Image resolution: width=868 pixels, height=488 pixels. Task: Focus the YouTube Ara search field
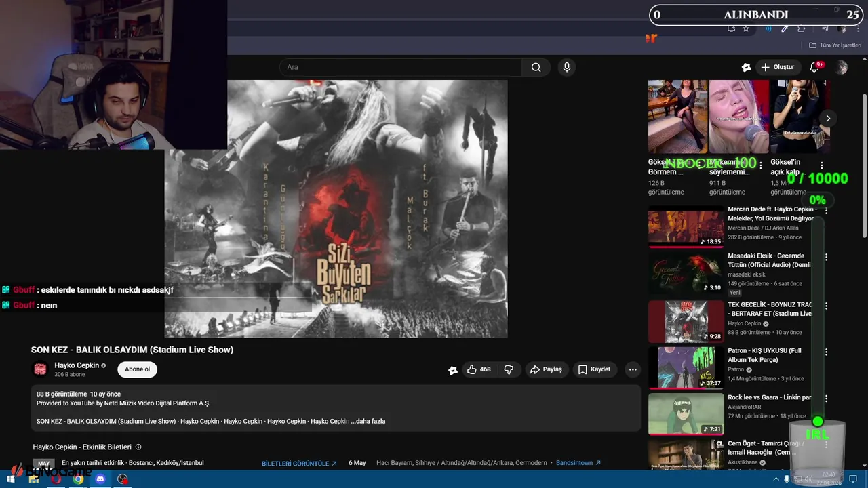[x=400, y=67]
